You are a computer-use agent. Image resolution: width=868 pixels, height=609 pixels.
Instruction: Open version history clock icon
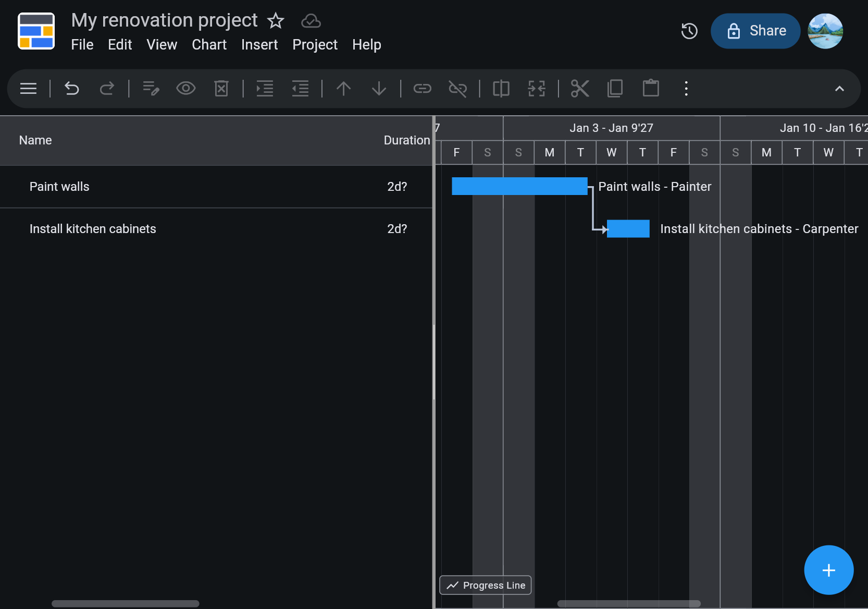689,31
